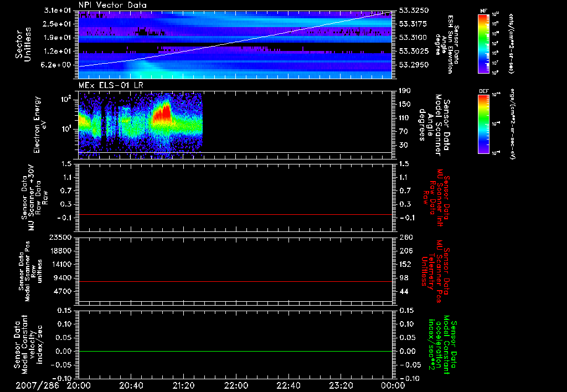Click the 18800 scanner position tick
Screen dimensions: 567x392
click(x=60, y=251)
